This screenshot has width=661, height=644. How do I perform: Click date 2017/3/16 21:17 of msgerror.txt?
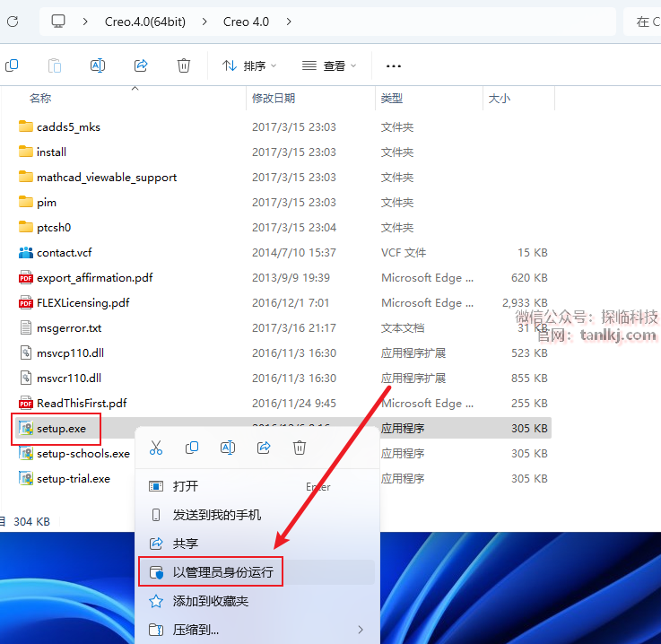[294, 328]
